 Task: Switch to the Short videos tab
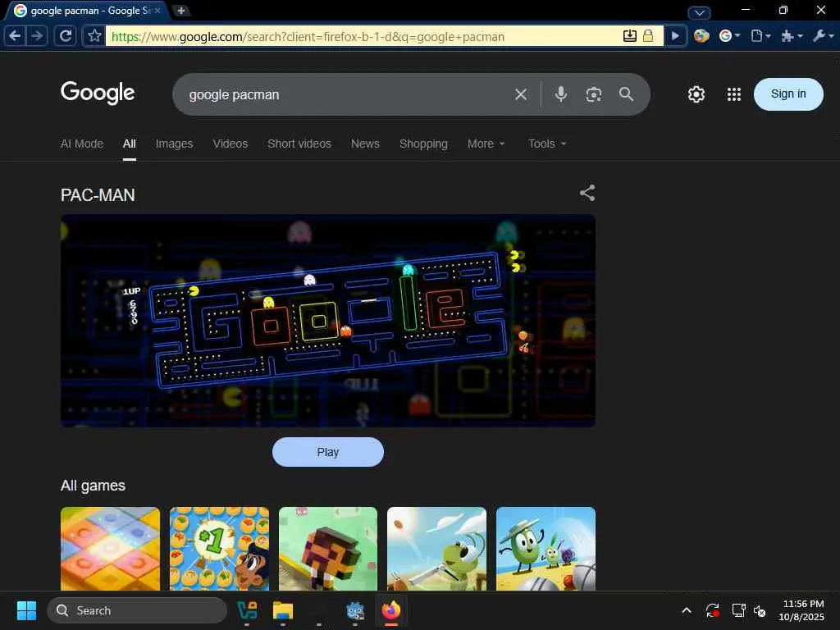[x=299, y=144]
